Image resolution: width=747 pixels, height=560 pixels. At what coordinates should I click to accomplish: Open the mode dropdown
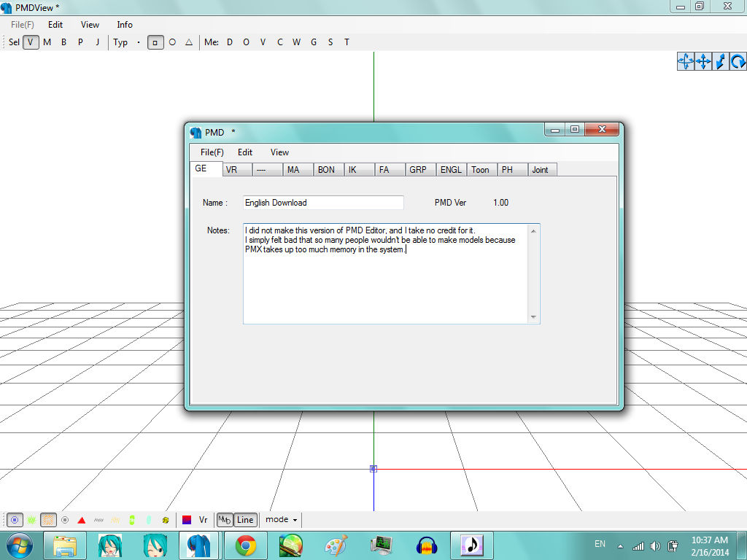[282, 520]
